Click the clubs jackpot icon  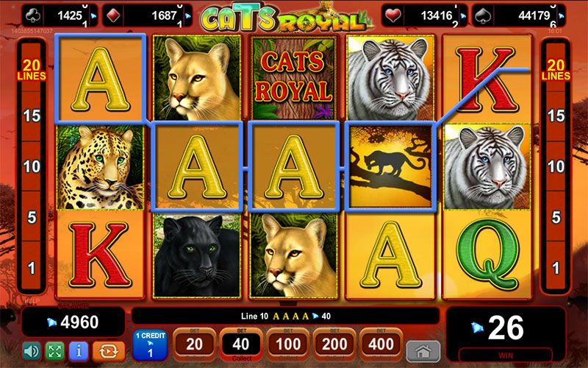click(x=33, y=15)
